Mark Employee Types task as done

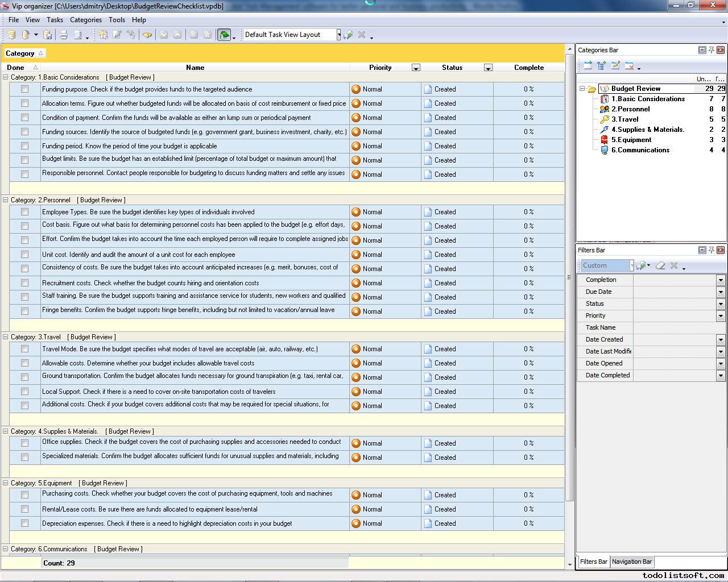pos(24,212)
